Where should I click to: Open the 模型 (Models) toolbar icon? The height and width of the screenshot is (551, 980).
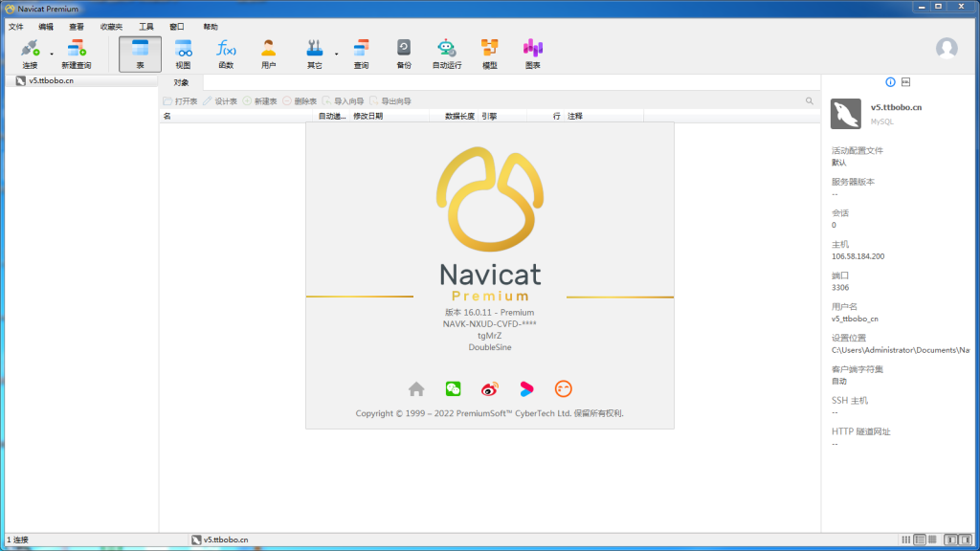[x=489, y=53]
